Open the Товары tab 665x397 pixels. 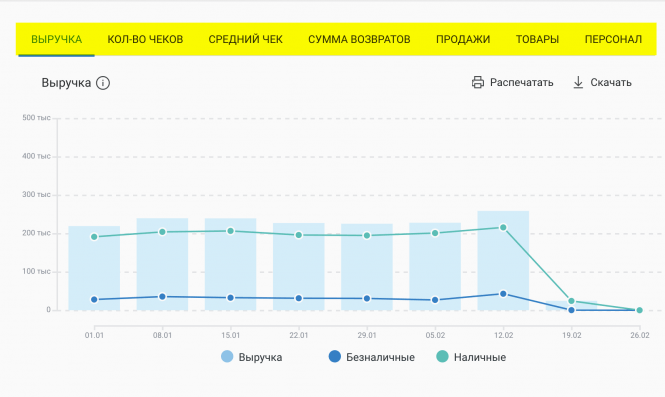point(537,39)
